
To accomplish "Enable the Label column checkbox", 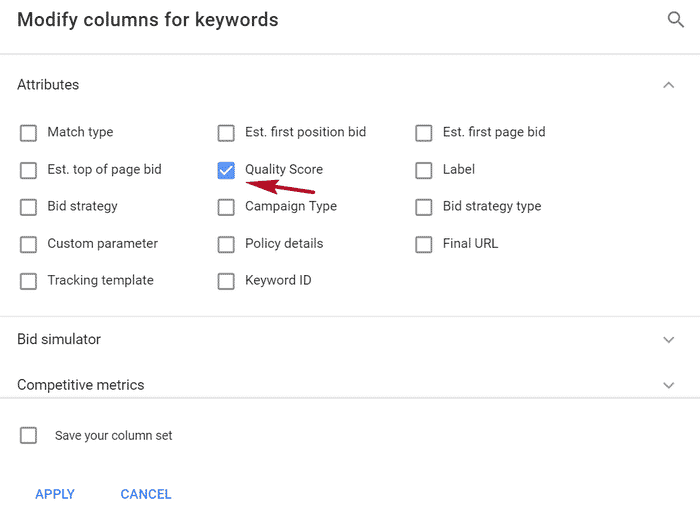I will coord(424,170).
